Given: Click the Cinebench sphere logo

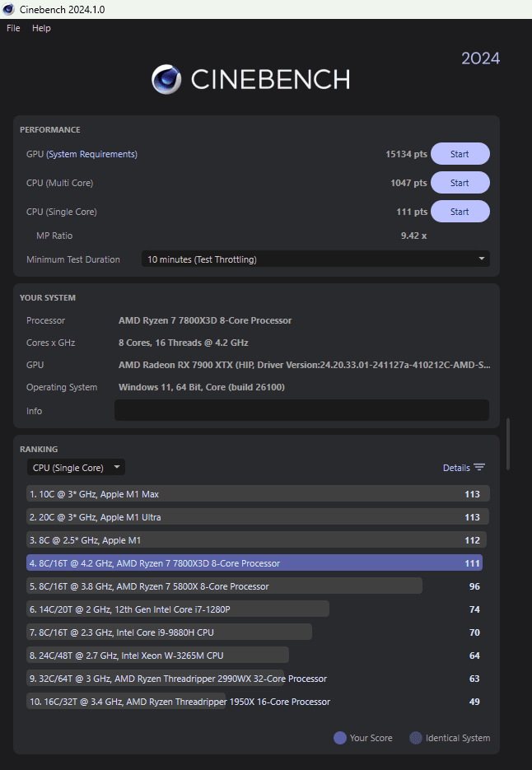Looking at the screenshot, I should 166,79.
